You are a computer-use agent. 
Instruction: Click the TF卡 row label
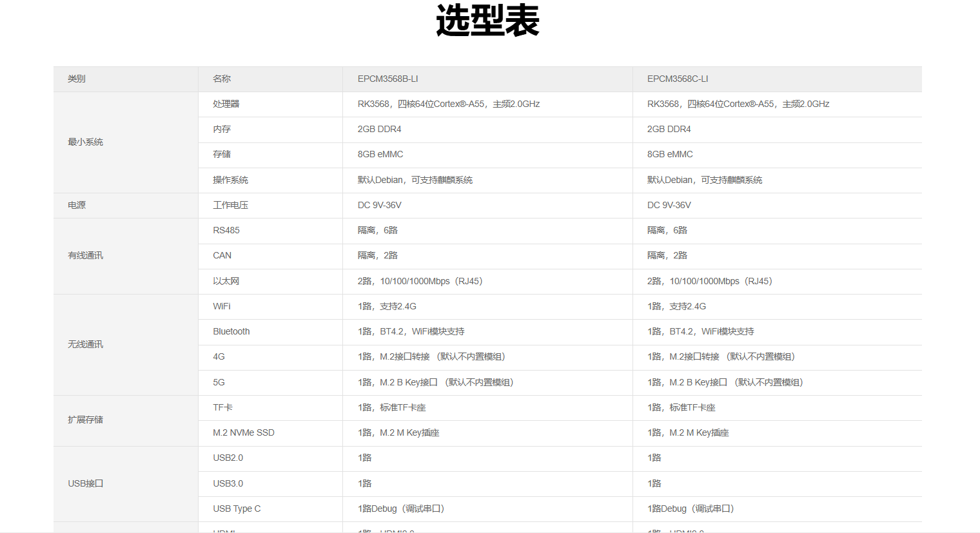point(223,407)
